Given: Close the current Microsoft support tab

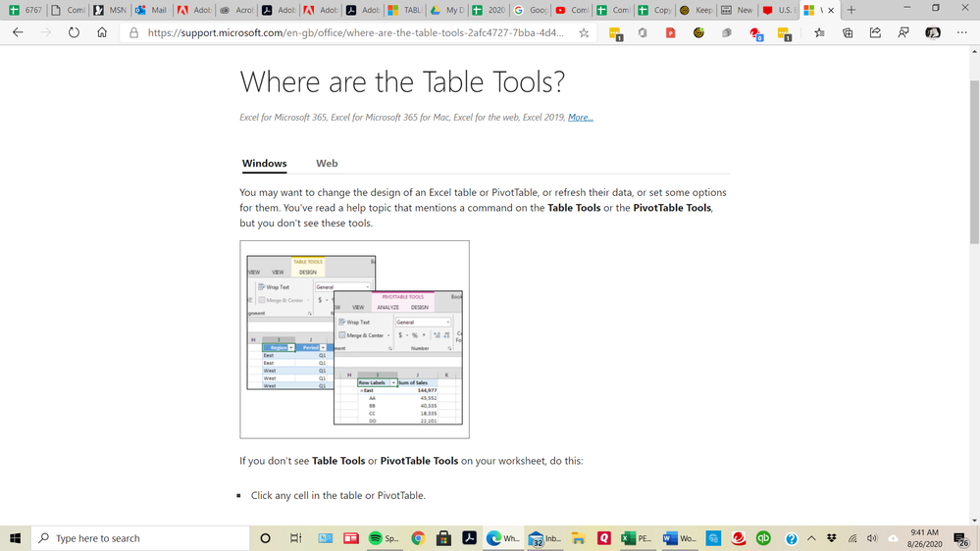Looking at the screenshot, I should (x=831, y=11).
